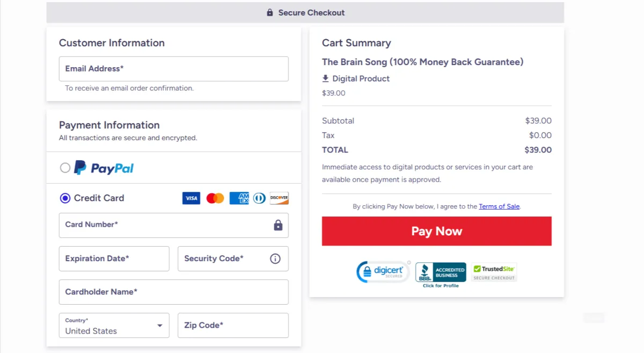Click the download icon beside Digital Product

point(325,78)
